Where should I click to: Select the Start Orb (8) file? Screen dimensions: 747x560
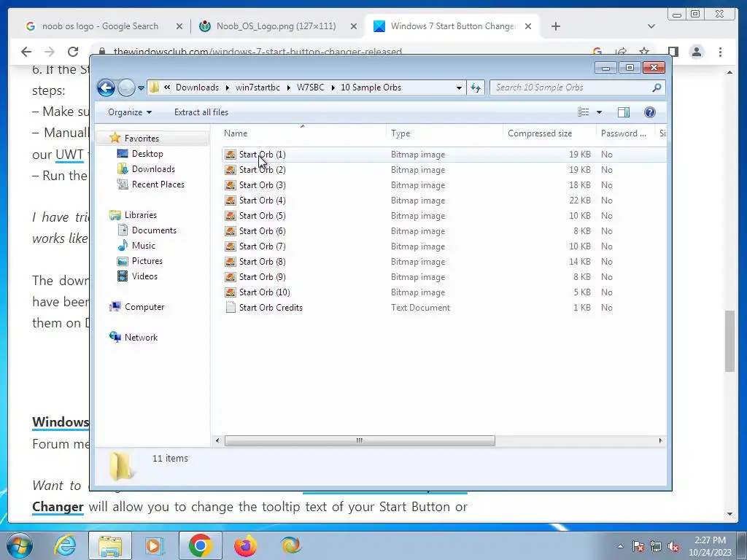(x=262, y=262)
